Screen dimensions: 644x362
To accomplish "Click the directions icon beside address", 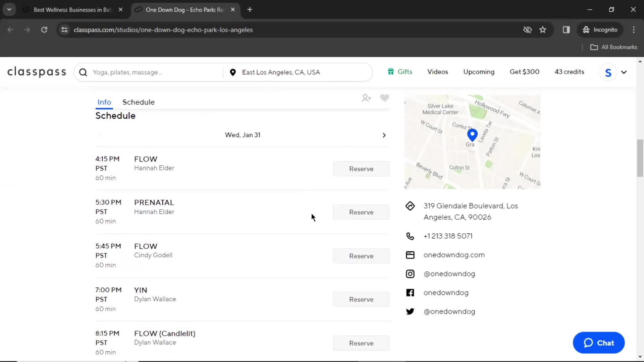I will [x=410, y=206].
